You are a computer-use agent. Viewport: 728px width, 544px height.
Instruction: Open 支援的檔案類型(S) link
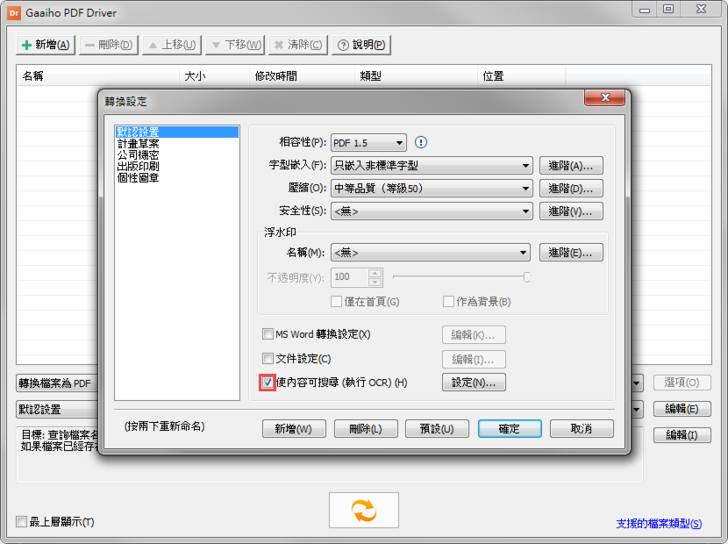[x=659, y=524]
